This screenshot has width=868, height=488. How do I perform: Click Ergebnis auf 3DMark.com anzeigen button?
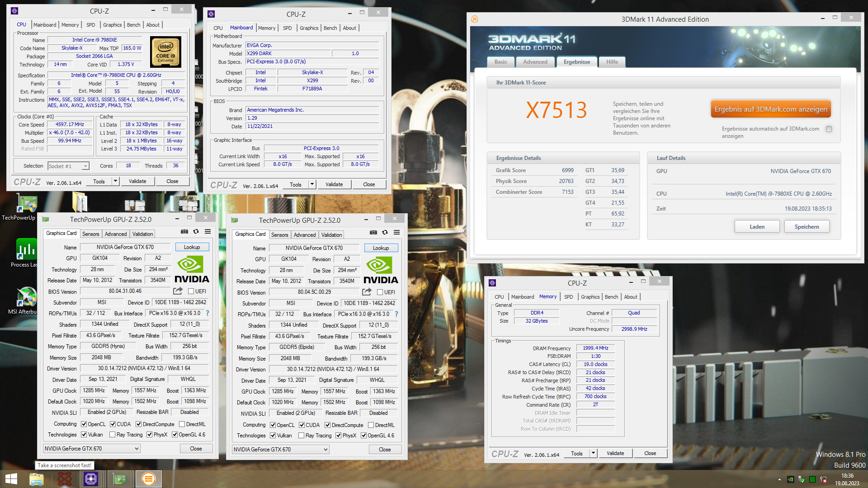771,109
